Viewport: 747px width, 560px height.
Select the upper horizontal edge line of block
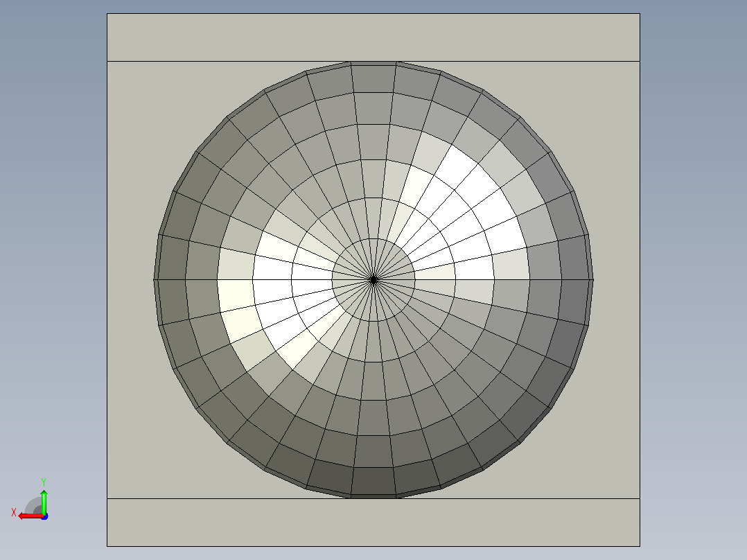[x=373, y=61]
